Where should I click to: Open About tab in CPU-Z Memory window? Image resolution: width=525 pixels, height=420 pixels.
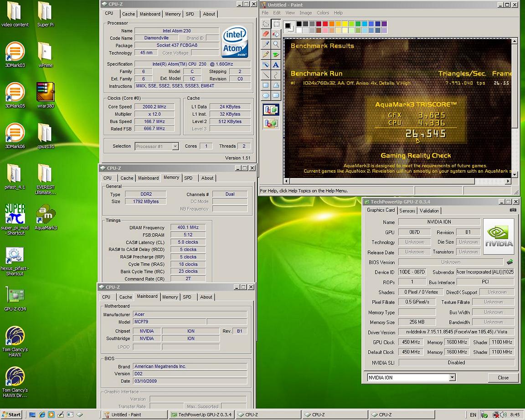pyautogui.click(x=207, y=178)
